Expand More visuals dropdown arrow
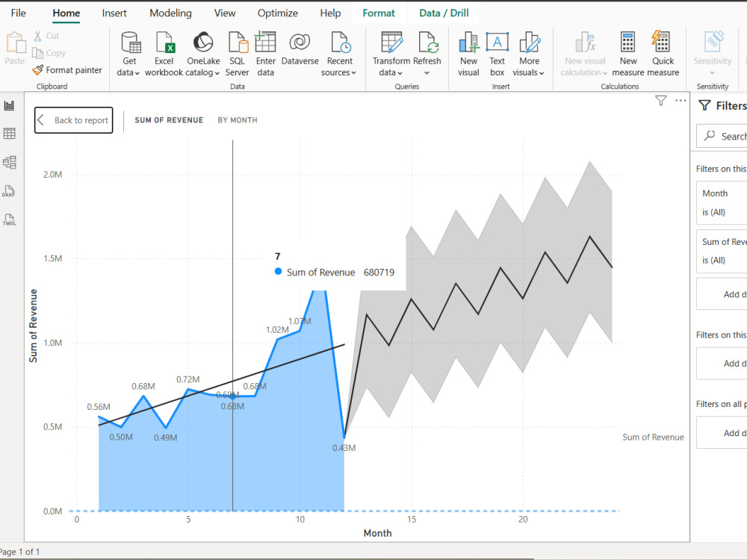 click(x=542, y=73)
